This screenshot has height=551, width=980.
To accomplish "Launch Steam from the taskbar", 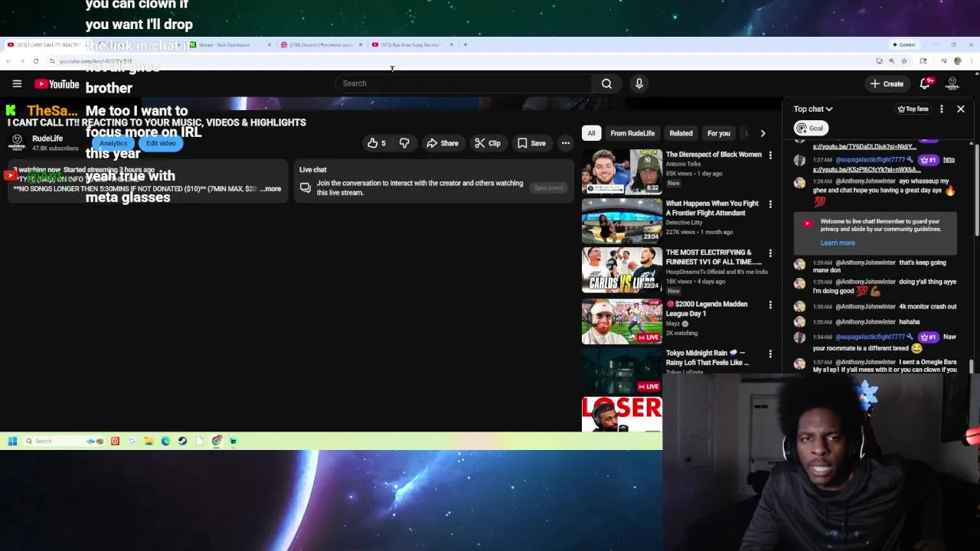I will (182, 441).
